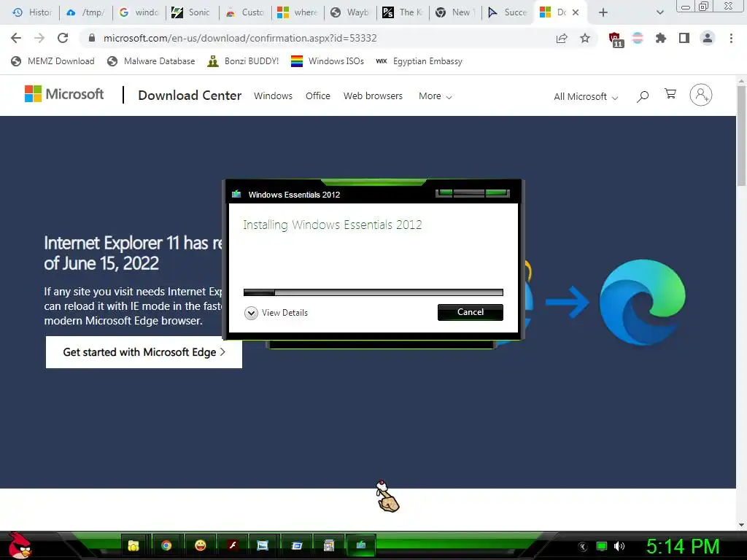747x560 pixels.
Task: Switch to the History tab
Action: pos(32,12)
